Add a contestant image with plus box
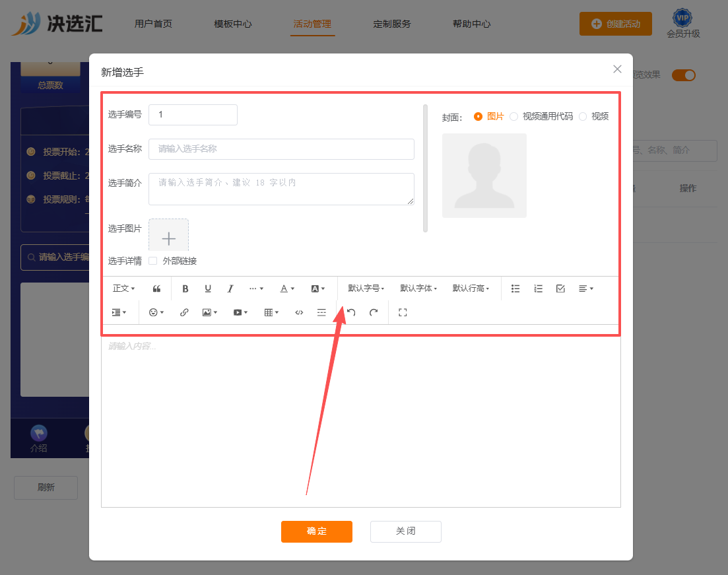The height and width of the screenshot is (575, 728). (x=168, y=236)
